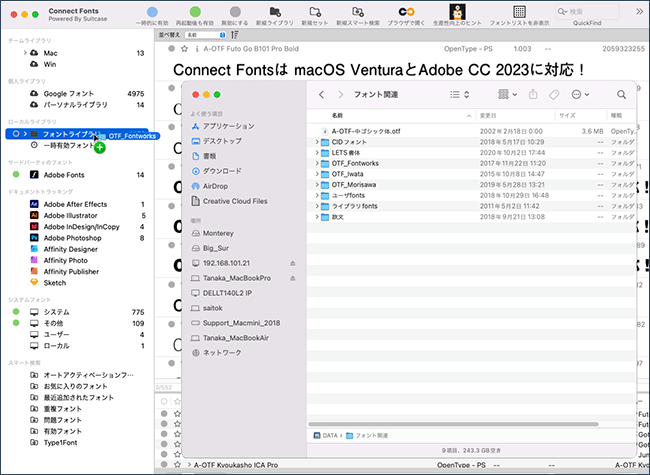This screenshot has width=650, height=475.
Task: Create a new library via 新規ライブラリ icon
Action: (275, 12)
